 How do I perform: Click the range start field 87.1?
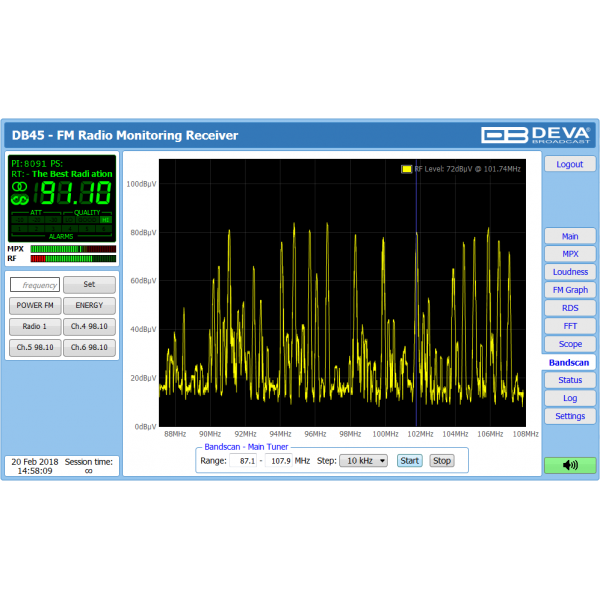tap(243, 461)
